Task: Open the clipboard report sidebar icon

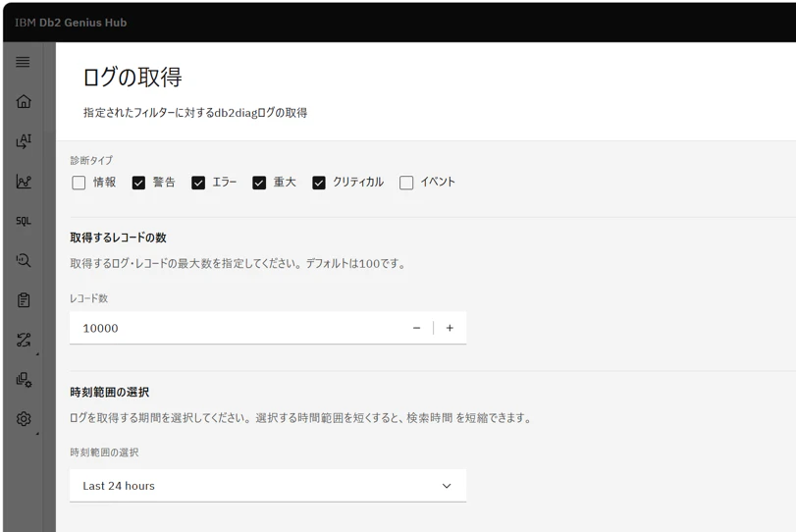Action: pos(24,300)
